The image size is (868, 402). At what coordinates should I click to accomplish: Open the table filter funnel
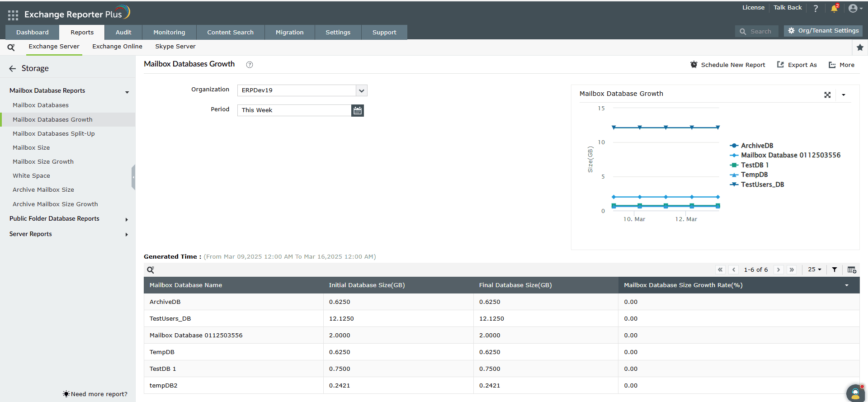(x=835, y=270)
